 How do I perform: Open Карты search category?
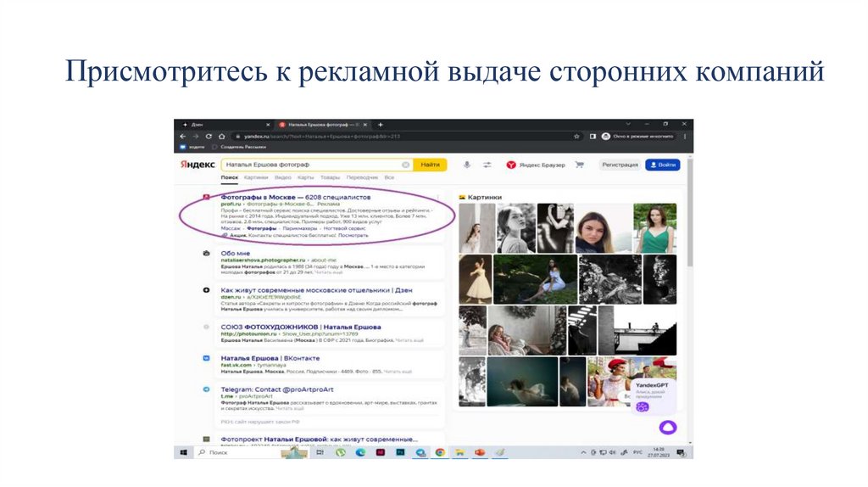pyautogui.click(x=305, y=178)
